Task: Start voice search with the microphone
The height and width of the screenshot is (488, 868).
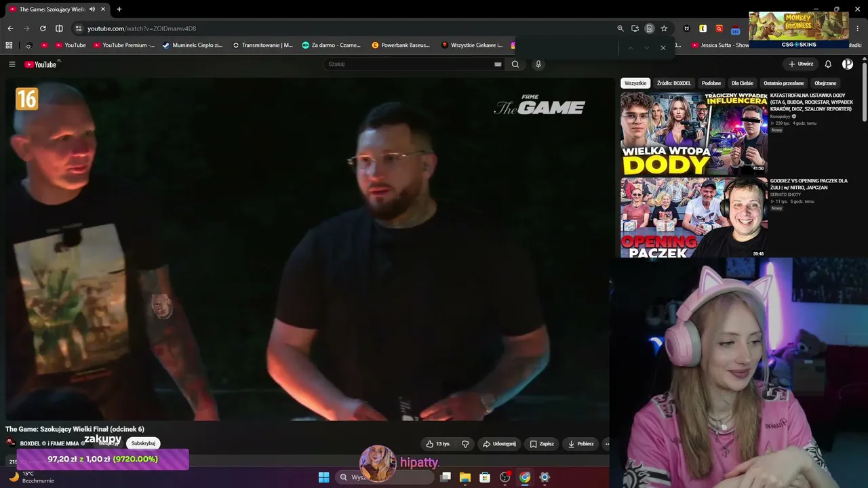Action: [538, 64]
